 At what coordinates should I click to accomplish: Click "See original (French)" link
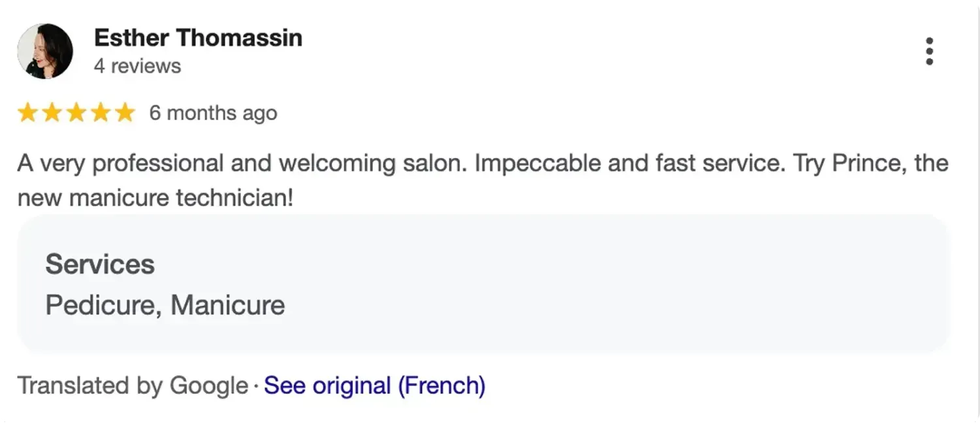click(374, 385)
